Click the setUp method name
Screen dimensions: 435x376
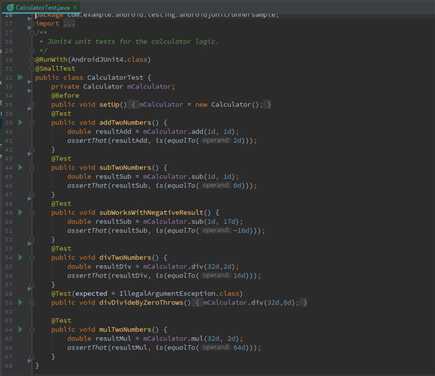[109, 105]
